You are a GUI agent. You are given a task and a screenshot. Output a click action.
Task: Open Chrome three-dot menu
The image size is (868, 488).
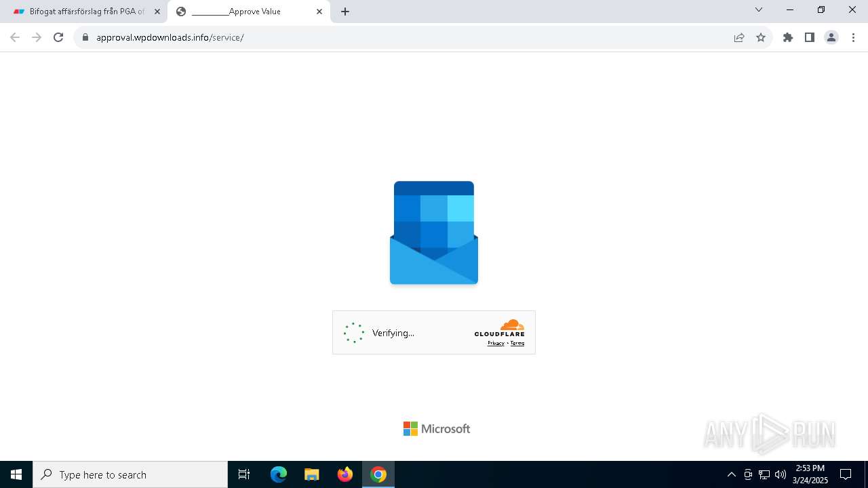[x=853, y=37]
